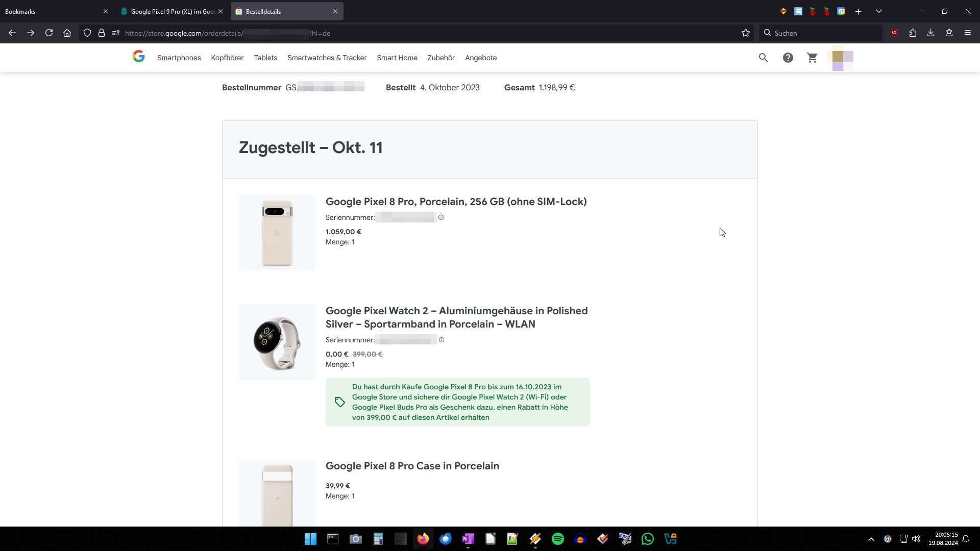Show hidden system tray icons

pyautogui.click(x=871, y=539)
